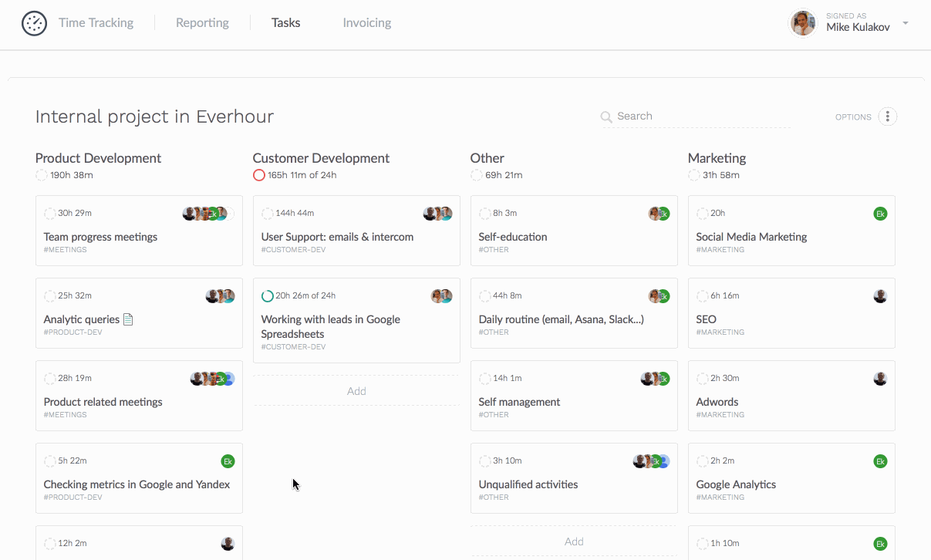Screen dimensions: 931x560
Task: Click Ek avatar on Checking metrics card
Action: tap(228, 461)
